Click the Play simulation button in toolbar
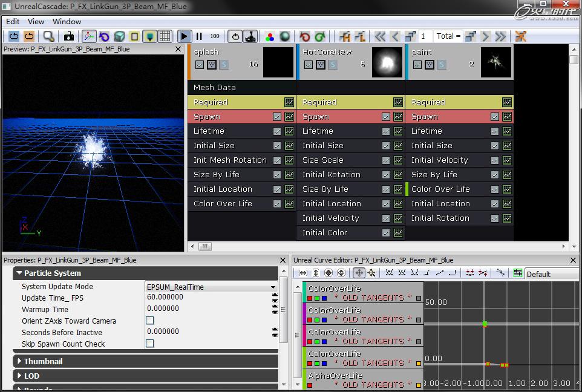The width and height of the screenshot is (582, 392). 185,37
